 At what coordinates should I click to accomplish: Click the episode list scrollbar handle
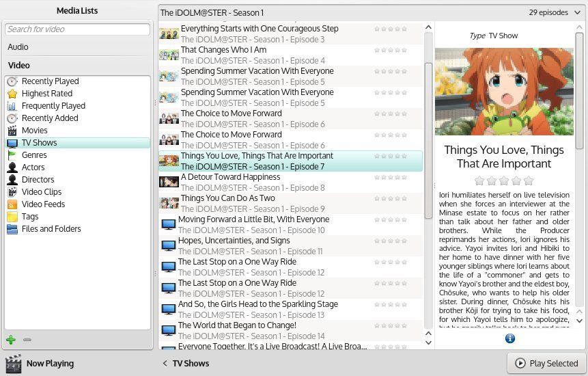pos(428,140)
